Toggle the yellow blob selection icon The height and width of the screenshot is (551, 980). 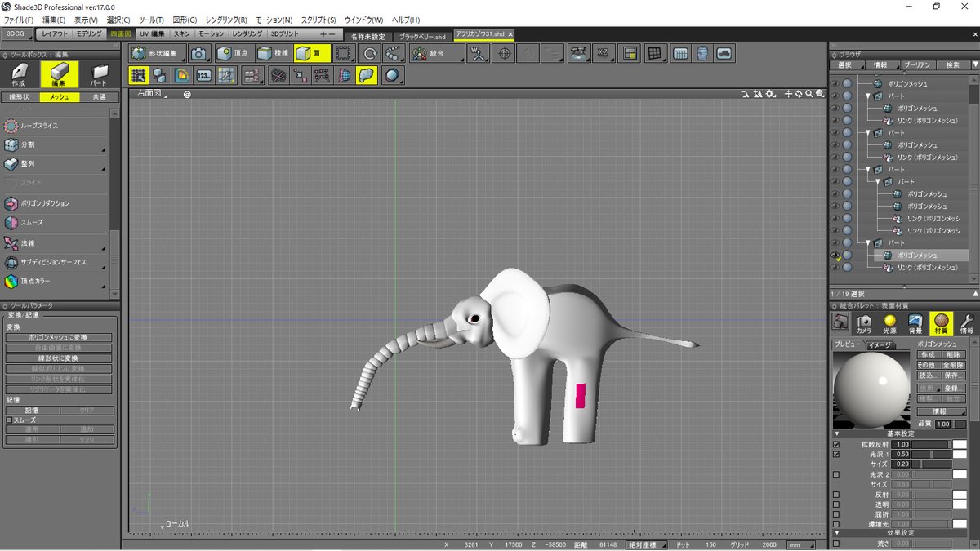[367, 75]
